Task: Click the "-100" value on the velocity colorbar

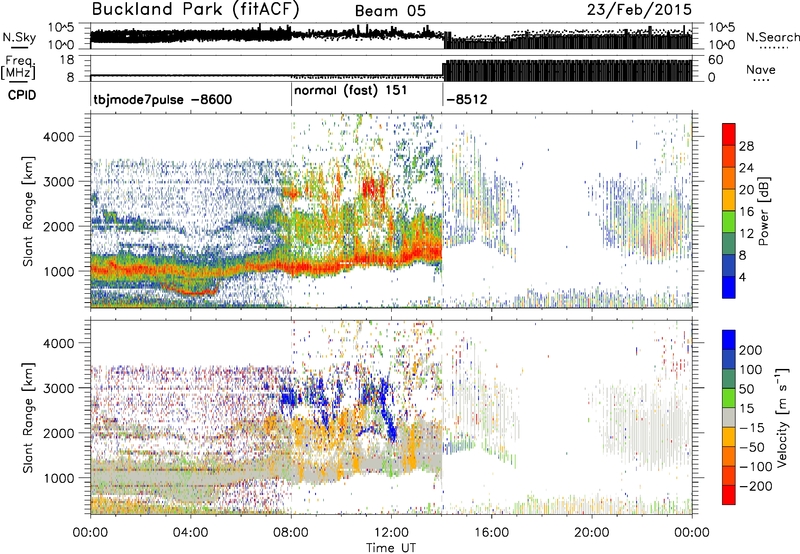Action: point(756,467)
